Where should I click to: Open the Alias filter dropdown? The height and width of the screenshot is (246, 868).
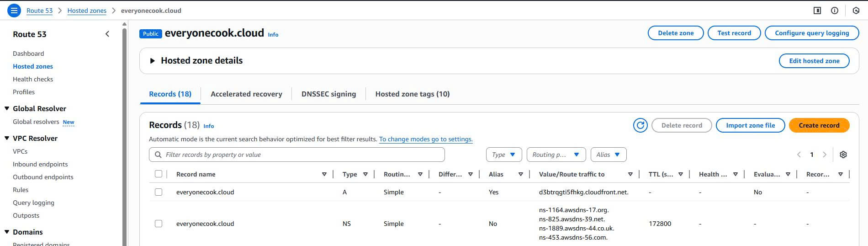click(608, 155)
